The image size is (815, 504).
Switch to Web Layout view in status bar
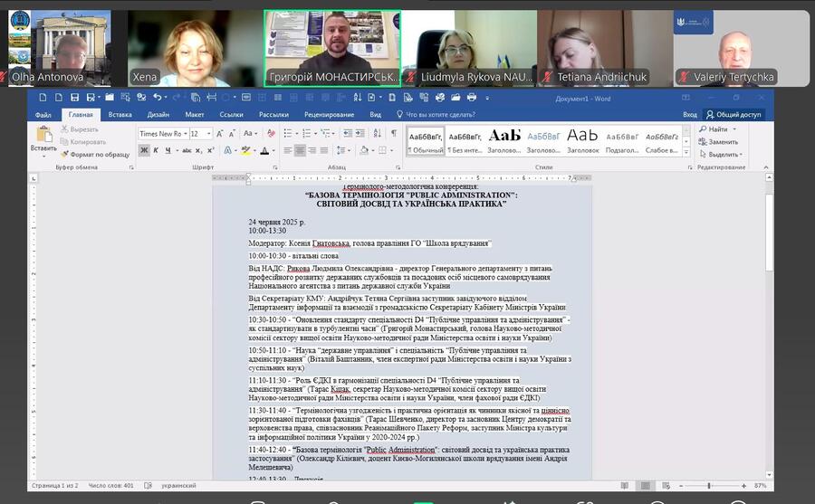pyautogui.click(x=666, y=486)
